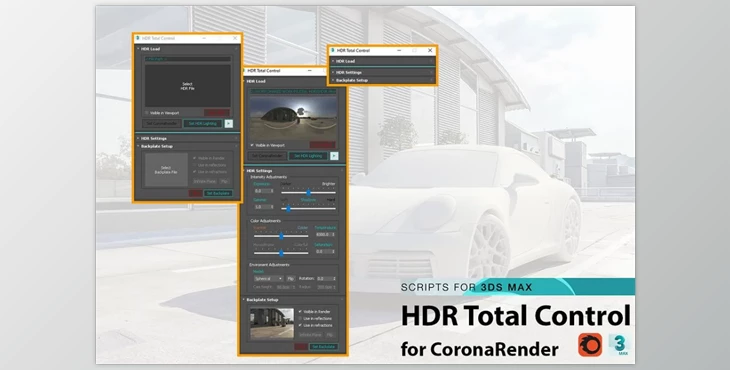
Task: Click the 'for CoronaRender' subtitle text
Action: [480, 349]
